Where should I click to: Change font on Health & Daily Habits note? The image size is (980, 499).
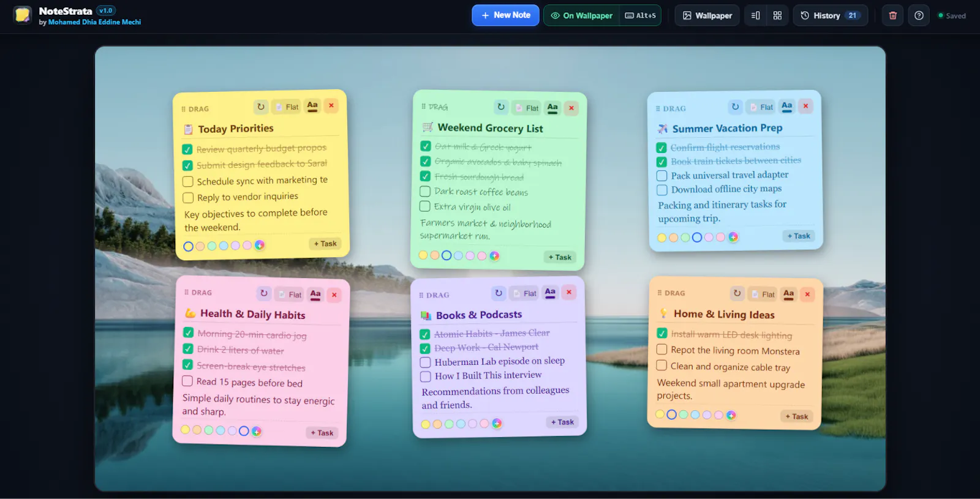click(x=315, y=295)
